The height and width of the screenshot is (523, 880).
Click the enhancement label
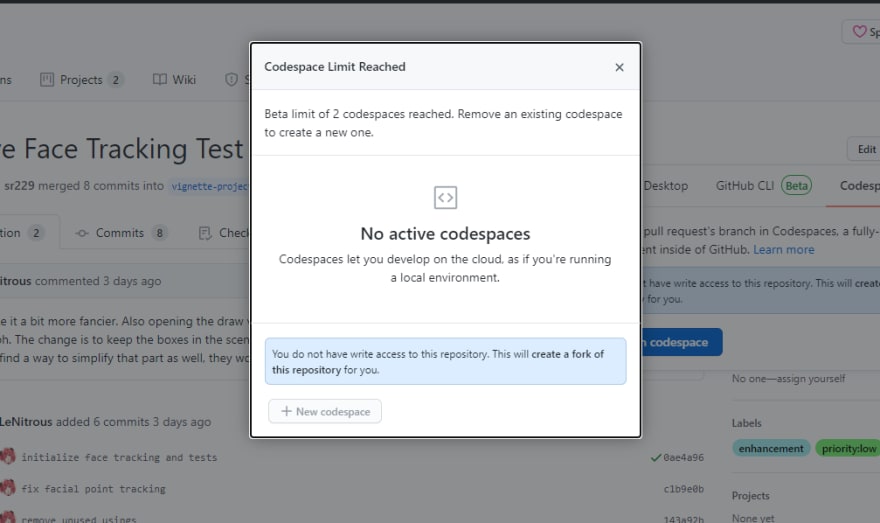tap(771, 448)
